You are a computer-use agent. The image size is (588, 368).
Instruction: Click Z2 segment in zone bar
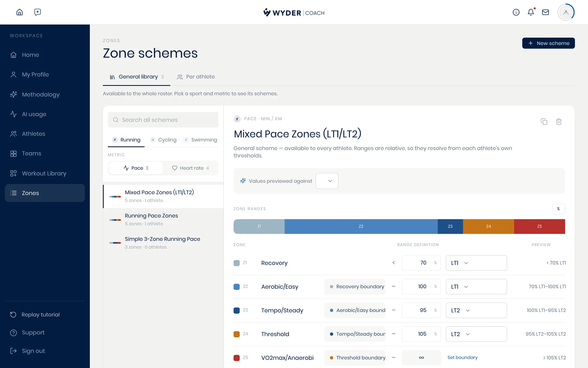click(x=361, y=226)
